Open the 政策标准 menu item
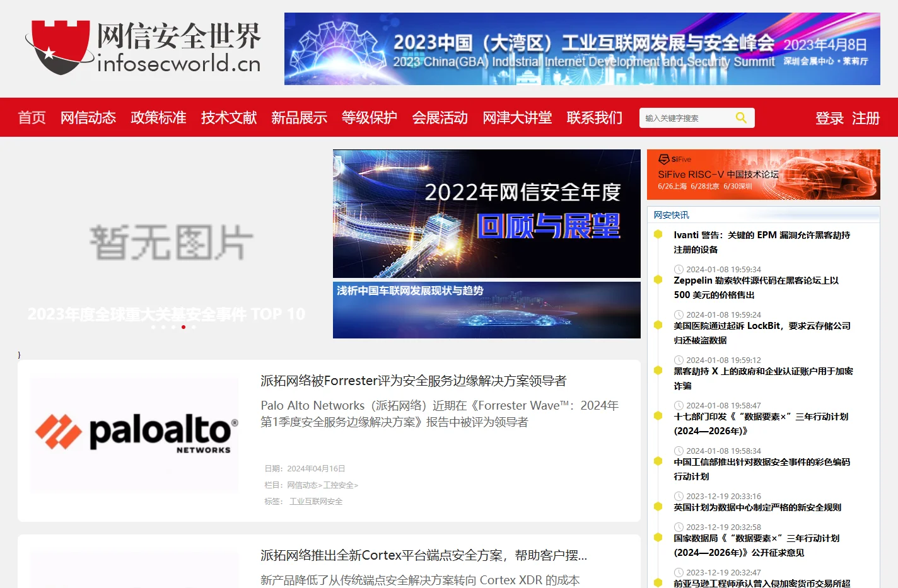Image resolution: width=898 pixels, height=588 pixels. pyautogui.click(x=158, y=118)
